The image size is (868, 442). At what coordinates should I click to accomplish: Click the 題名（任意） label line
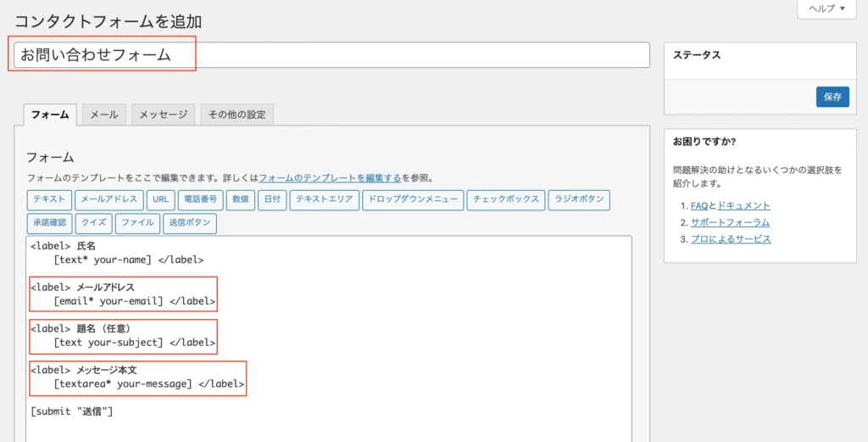click(81, 329)
